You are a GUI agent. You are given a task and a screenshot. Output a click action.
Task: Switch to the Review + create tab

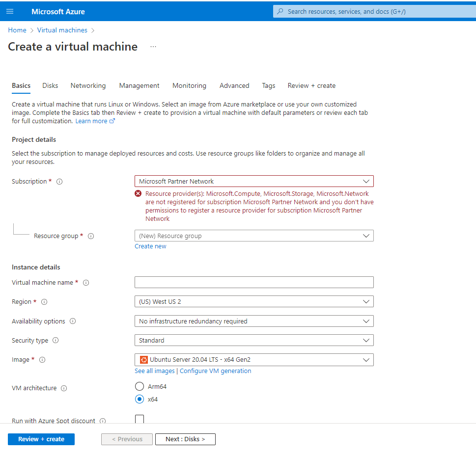coord(311,86)
